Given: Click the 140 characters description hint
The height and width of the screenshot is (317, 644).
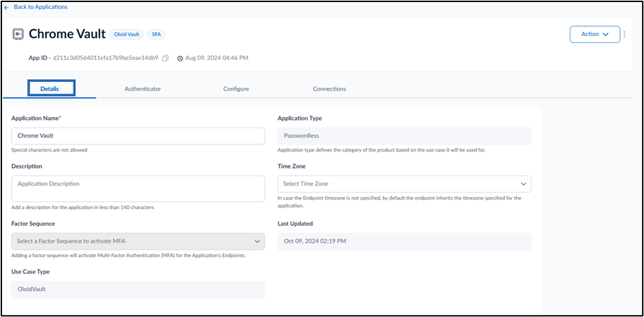Looking at the screenshot, I should click(82, 208).
